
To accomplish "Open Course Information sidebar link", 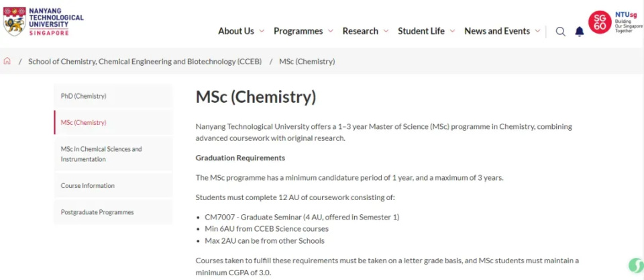I will click(88, 185).
